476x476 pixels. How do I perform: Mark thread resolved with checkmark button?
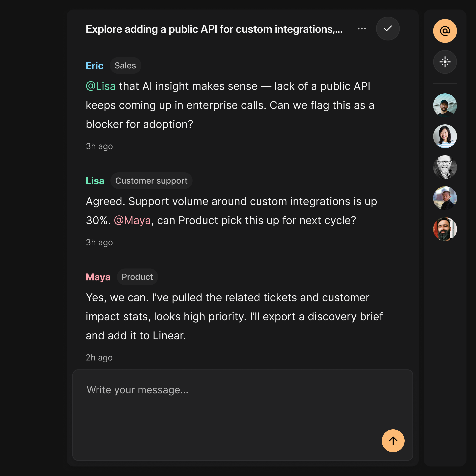tap(388, 29)
